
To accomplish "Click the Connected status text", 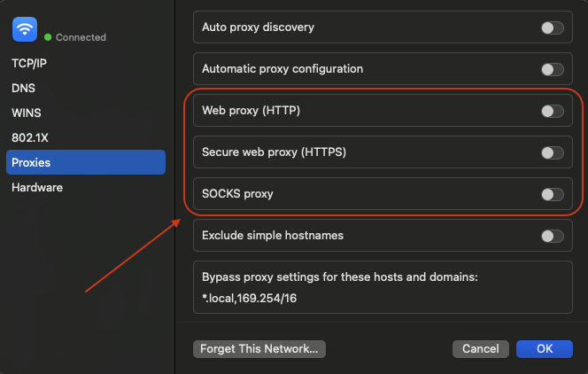I will (81, 38).
